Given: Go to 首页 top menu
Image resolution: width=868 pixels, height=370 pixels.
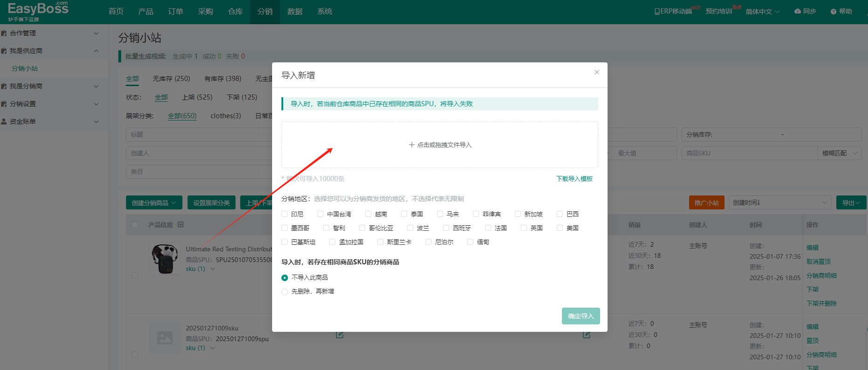Looking at the screenshot, I should point(116,12).
